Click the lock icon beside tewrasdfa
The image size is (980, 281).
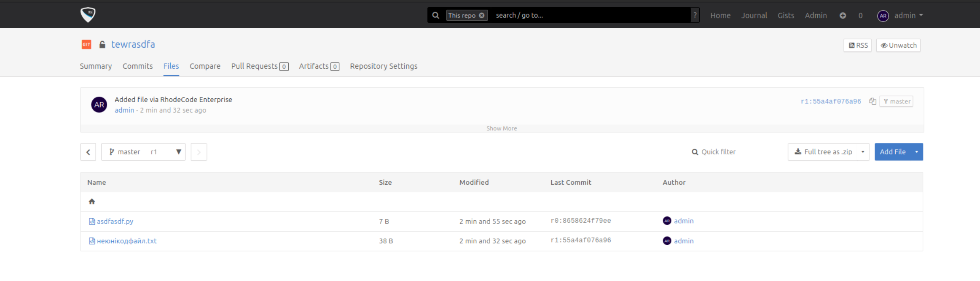[x=102, y=44]
